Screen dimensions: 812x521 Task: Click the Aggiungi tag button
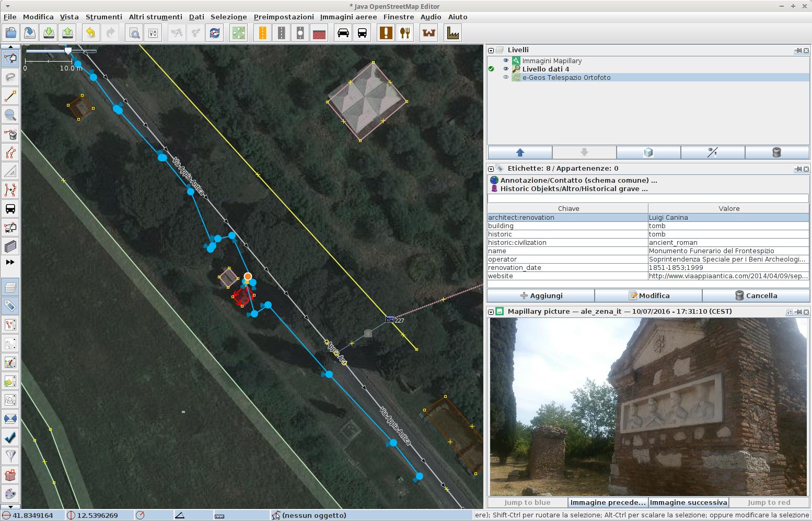coord(541,295)
